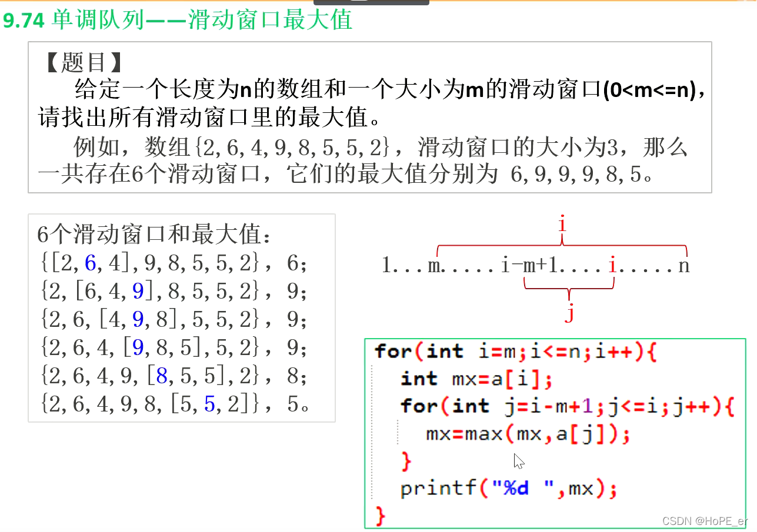Click the row "{2,[6,4,9],8,5,5,2}, 9;"

(174, 292)
